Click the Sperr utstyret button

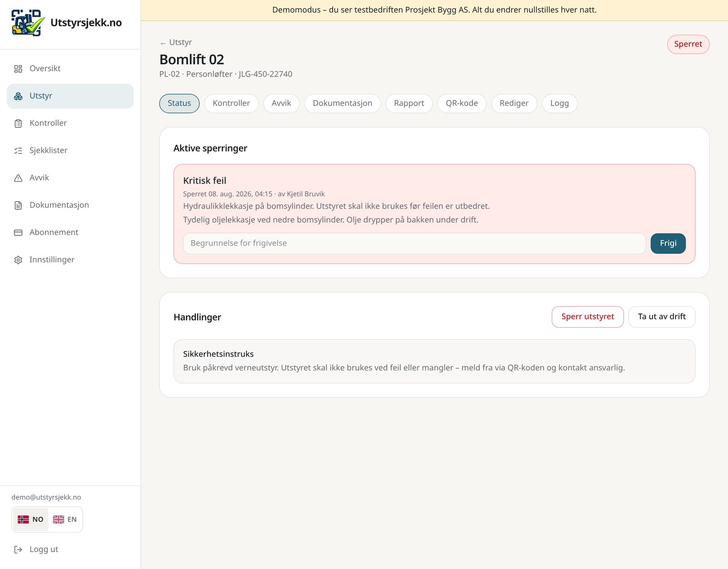pos(587,317)
